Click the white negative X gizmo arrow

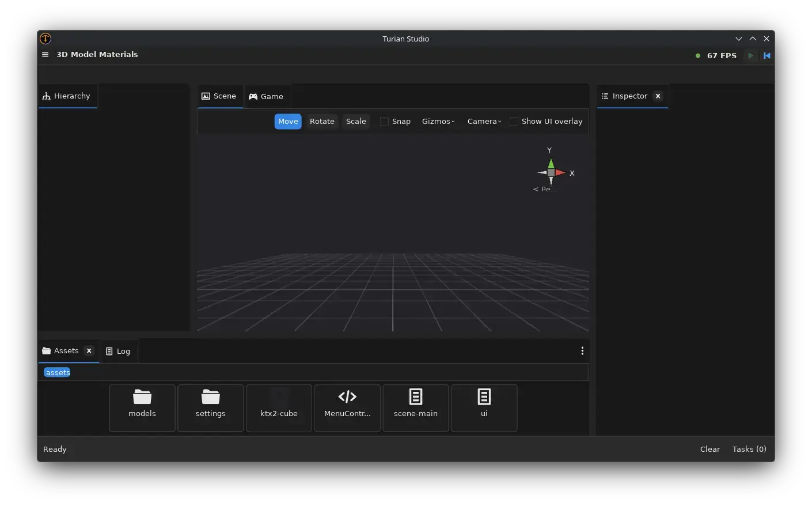point(542,173)
